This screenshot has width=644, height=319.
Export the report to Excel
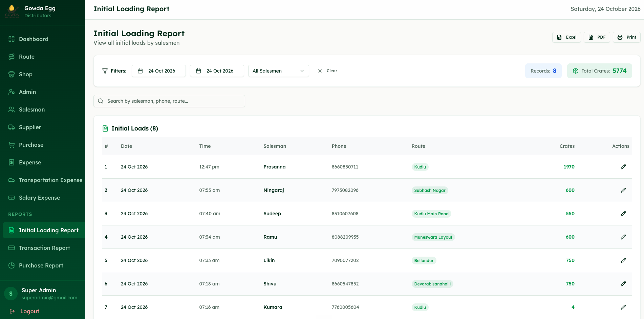pyautogui.click(x=566, y=37)
